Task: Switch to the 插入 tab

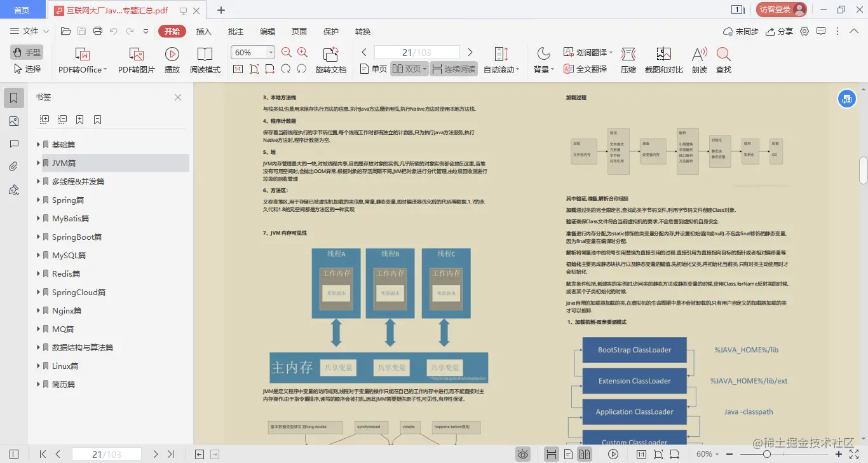Action: (204, 31)
